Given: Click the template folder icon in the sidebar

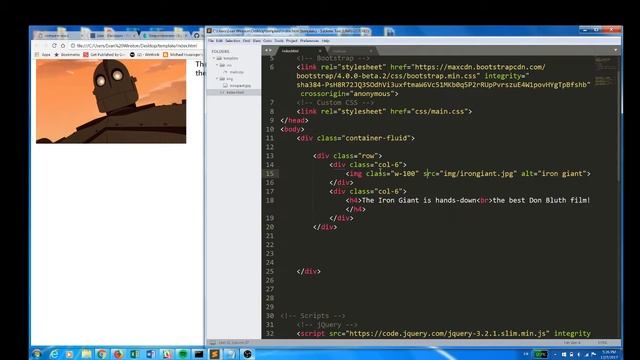Looking at the screenshot, I should [x=220, y=58].
